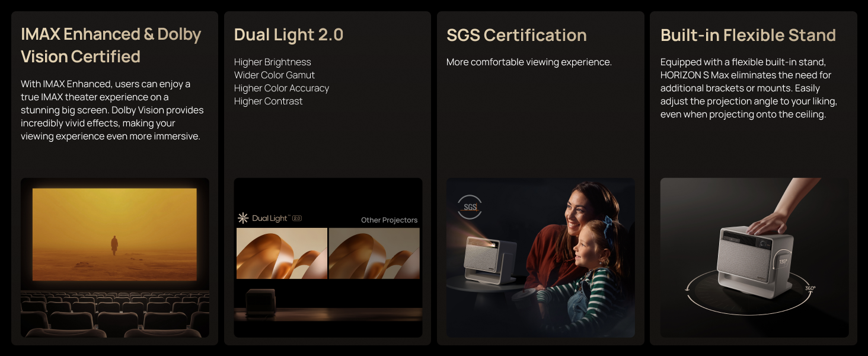Click the 'Other Projectors' label
This screenshot has height=356, width=868.
point(390,220)
